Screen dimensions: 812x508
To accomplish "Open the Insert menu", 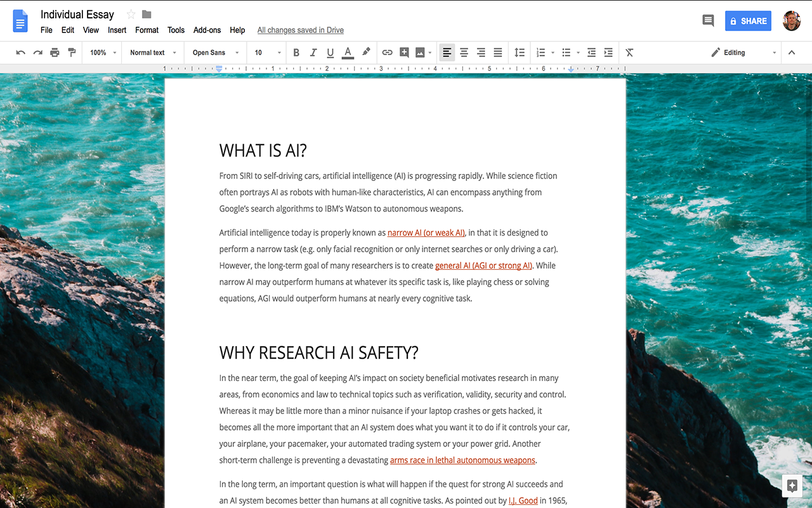I will click(117, 30).
